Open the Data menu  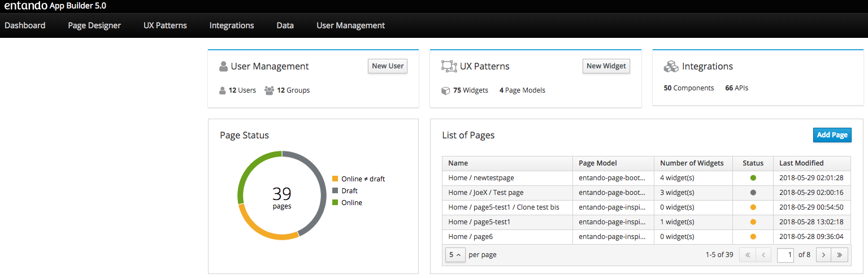tap(285, 25)
